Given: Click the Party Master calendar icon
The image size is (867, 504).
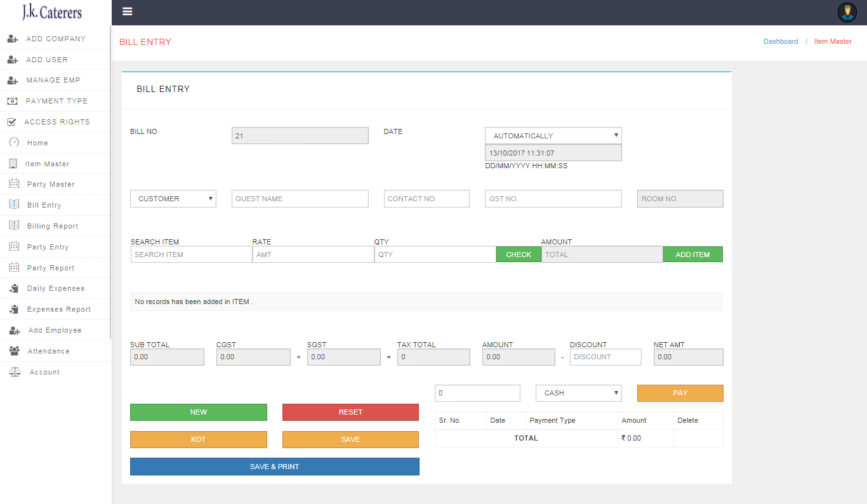Looking at the screenshot, I should pyautogui.click(x=13, y=184).
